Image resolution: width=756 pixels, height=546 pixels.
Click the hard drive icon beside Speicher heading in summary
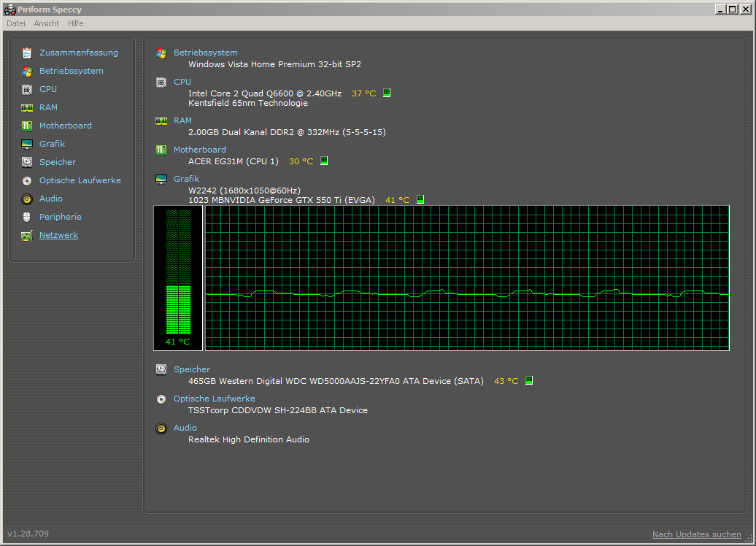(x=161, y=369)
